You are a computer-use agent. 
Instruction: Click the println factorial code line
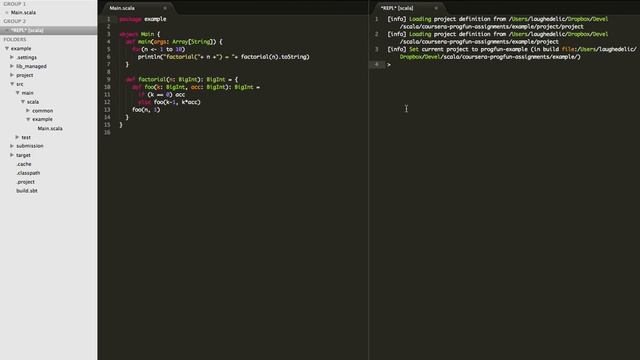224,57
